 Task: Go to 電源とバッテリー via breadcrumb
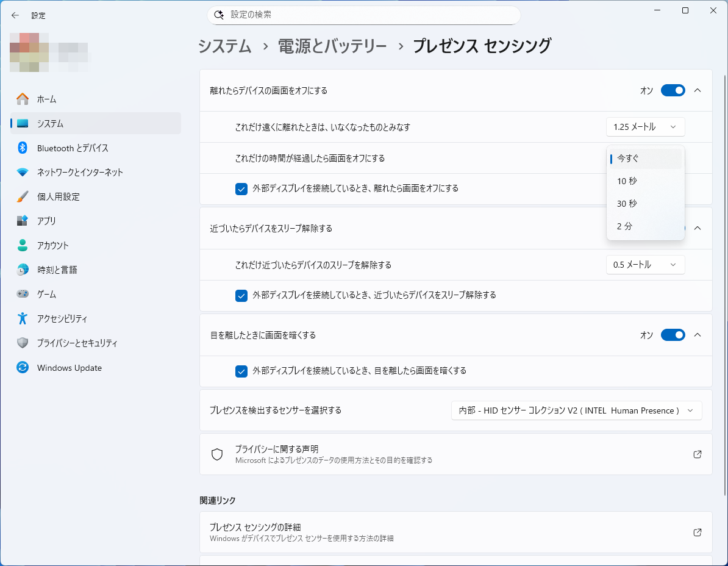(x=332, y=45)
